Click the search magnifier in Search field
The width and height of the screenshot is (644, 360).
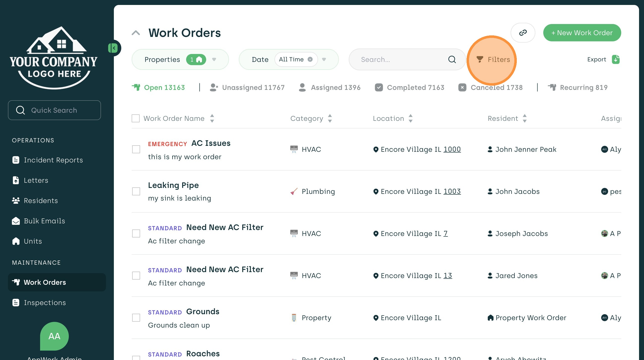point(452,59)
